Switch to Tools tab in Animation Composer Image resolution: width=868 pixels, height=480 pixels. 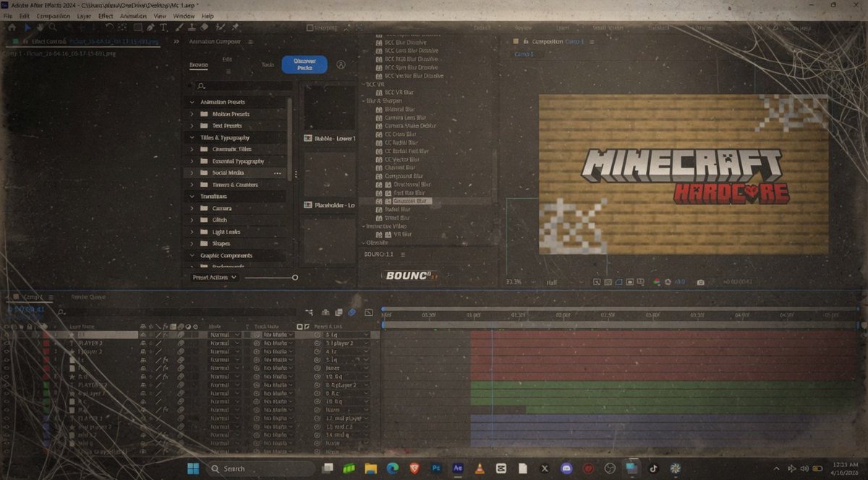(x=268, y=64)
